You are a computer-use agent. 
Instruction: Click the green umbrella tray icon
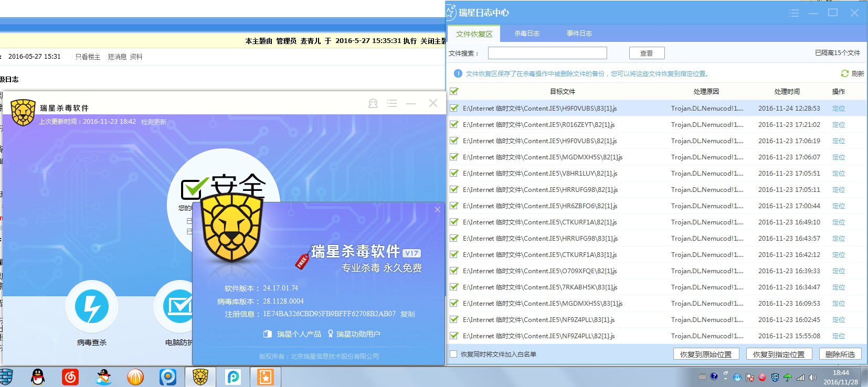click(x=788, y=377)
